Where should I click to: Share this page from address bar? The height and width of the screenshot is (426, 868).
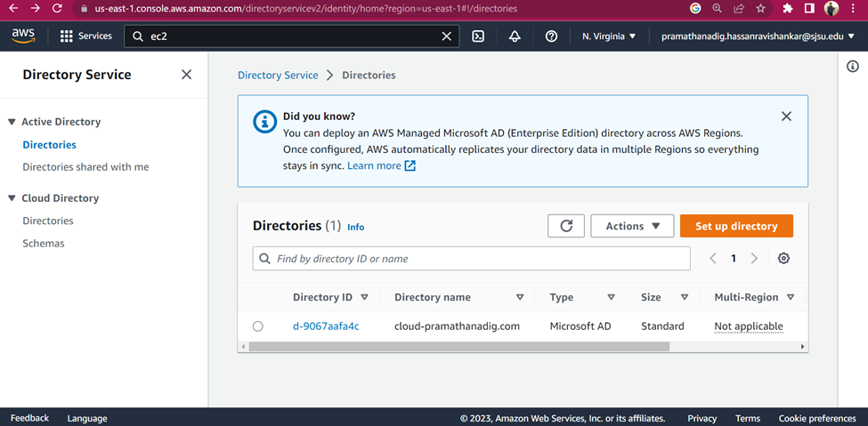(x=738, y=8)
